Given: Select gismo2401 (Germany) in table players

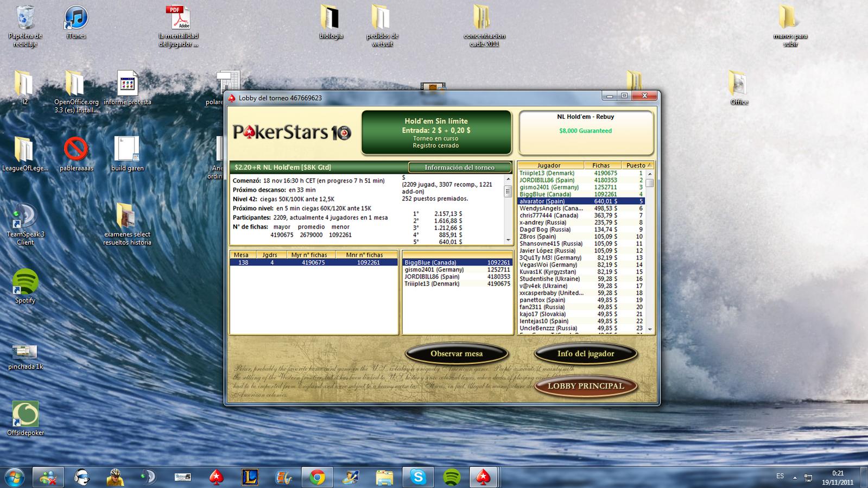Looking at the screenshot, I should [x=457, y=270].
